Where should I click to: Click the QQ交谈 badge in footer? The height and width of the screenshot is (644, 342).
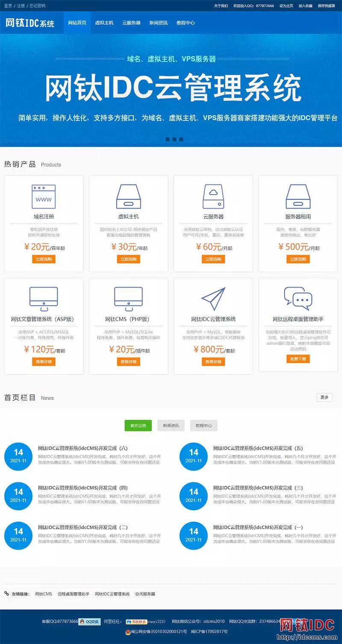(90, 621)
